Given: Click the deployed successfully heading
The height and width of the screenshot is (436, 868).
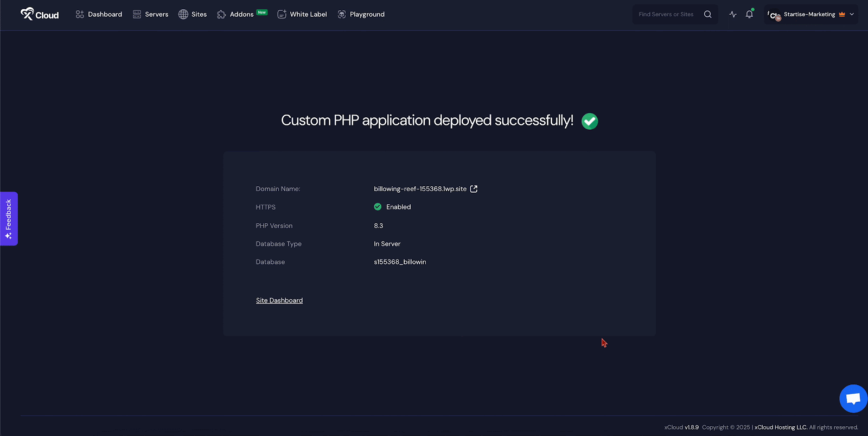Looking at the screenshot, I should (427, 121).
